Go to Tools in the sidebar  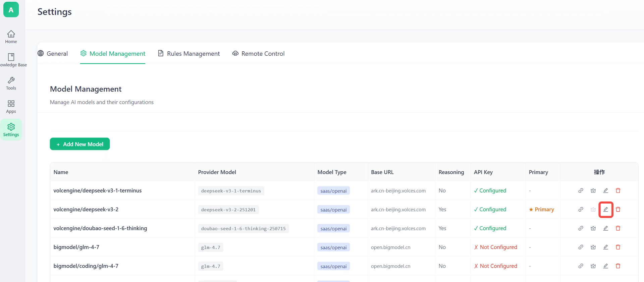point(11,83)
